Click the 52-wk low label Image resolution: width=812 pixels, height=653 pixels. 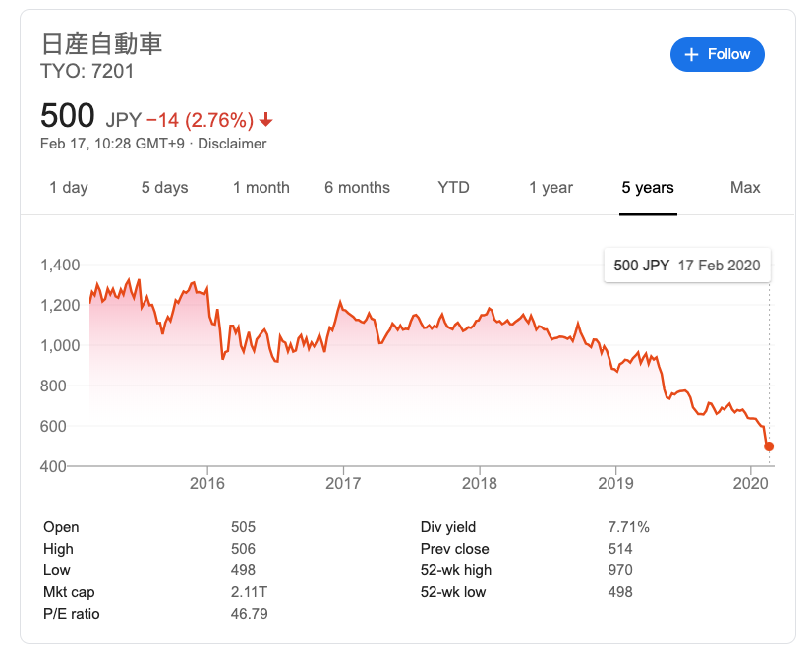[453, 592]
